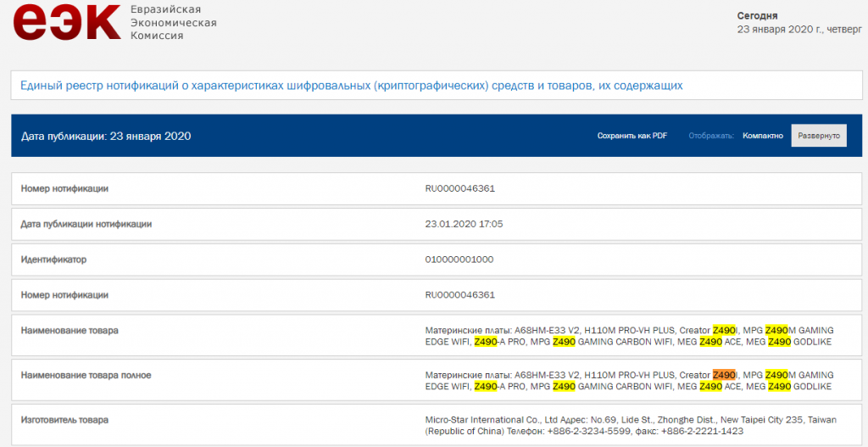Click the Идентификатор row label
The width and height of the screenshot is (868, 447).
coord(53,260)
